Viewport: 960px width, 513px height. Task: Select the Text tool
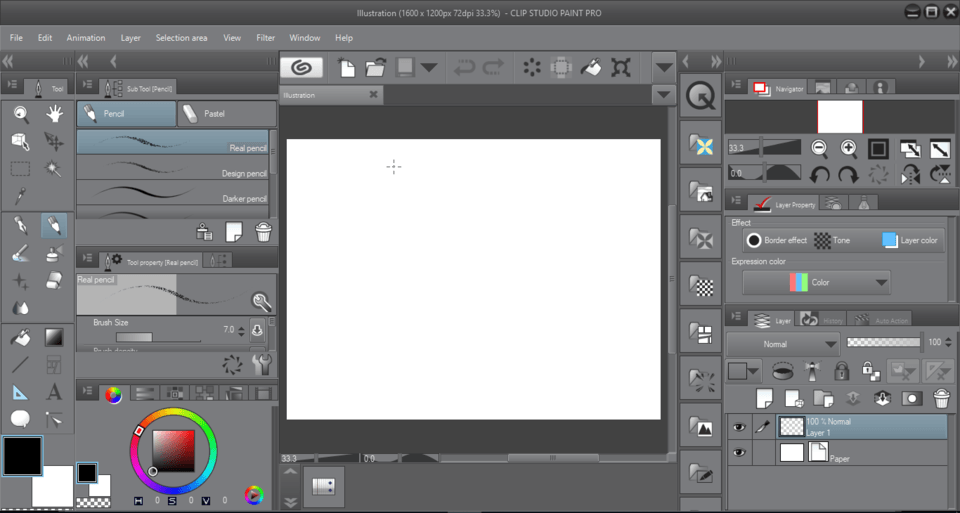pyautogui.click(x=54, y=392)
